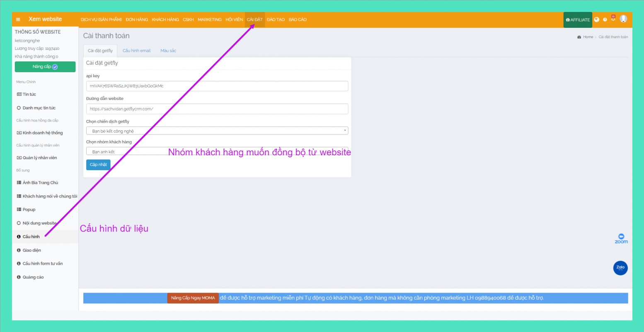Click the AFFILIATE button
Image resolution: width=644 pixels, height=332 pixels.
pos(577,20)
